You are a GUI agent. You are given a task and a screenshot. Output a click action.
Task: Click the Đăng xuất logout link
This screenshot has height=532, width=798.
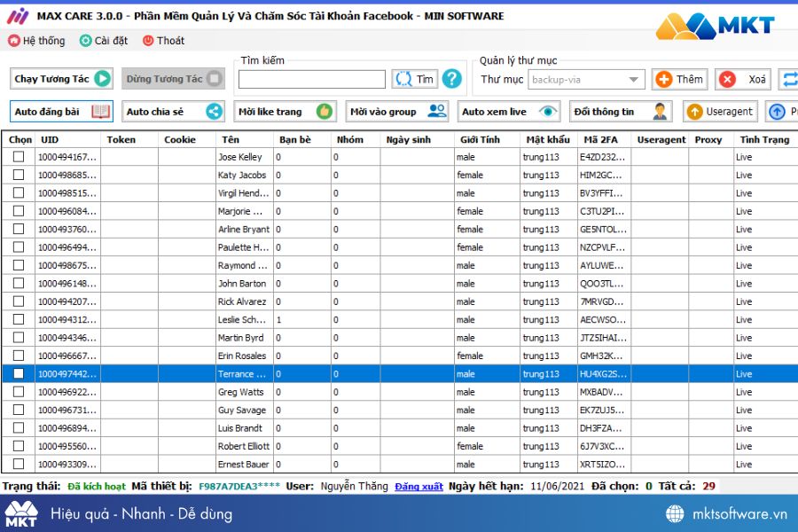tap(419, 486)
